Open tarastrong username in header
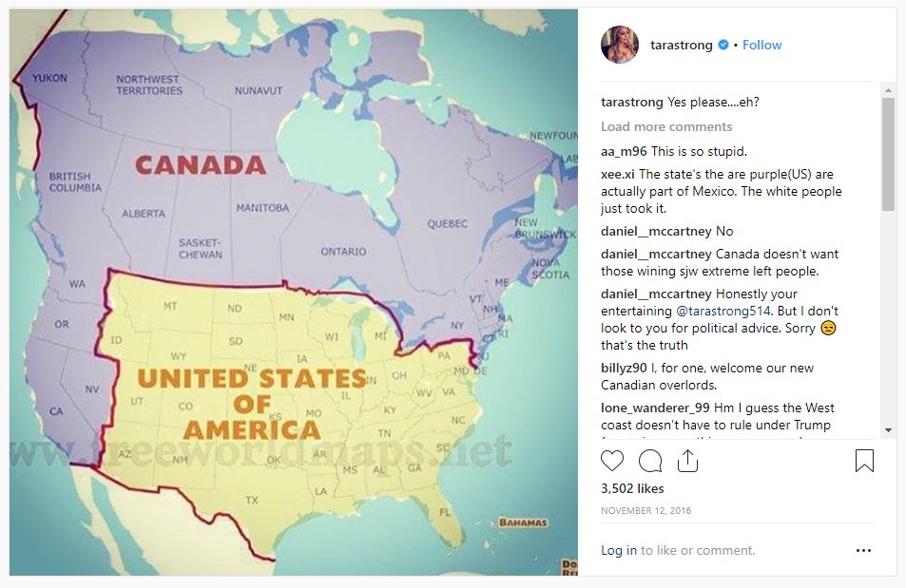Viewport: 906px width, 588px height. [682, 45]
